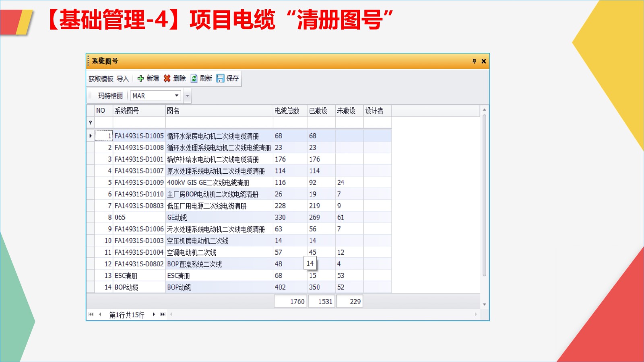Click 获取模板 button
This screenshot has width=644, height=362.
point(101,79)
